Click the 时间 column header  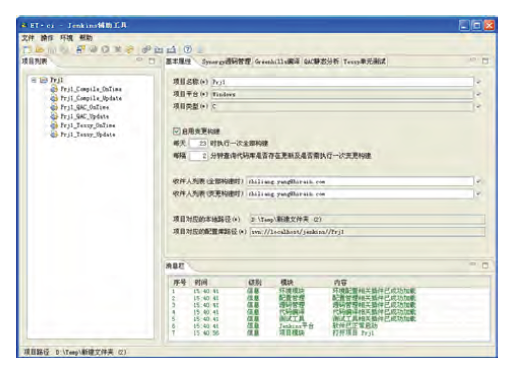click(x=201, y=283)
